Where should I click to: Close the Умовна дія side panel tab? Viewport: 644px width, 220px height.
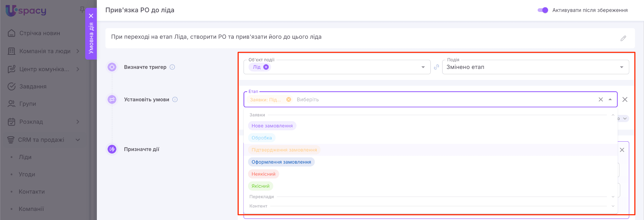(x=91, y=16)
